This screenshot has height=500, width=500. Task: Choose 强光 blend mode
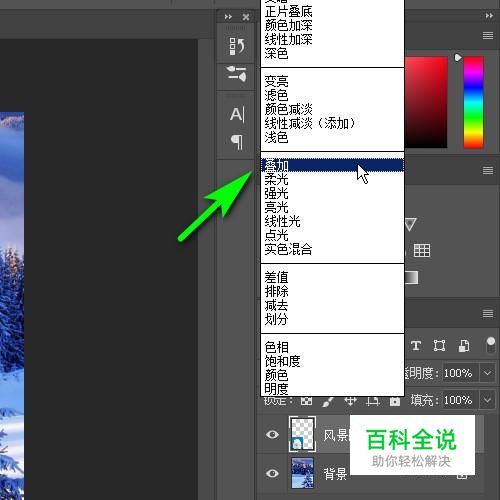pos(332,193)
